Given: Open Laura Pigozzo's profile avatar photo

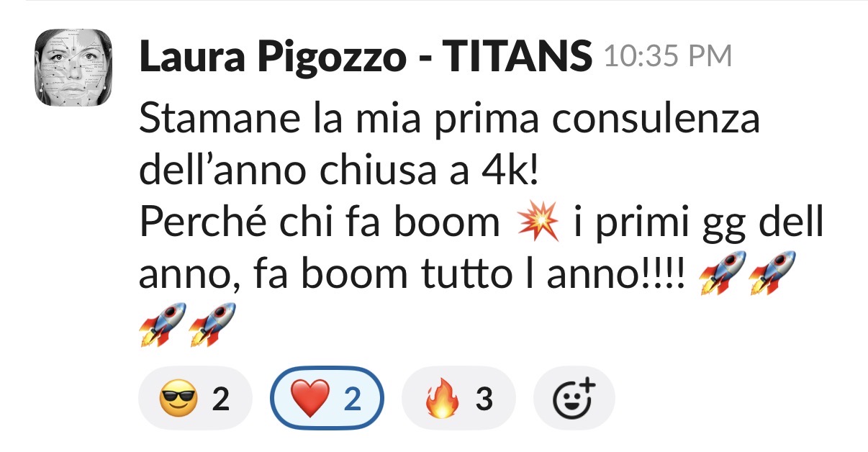Looking at the screenshot, I should tap(75, 68).
